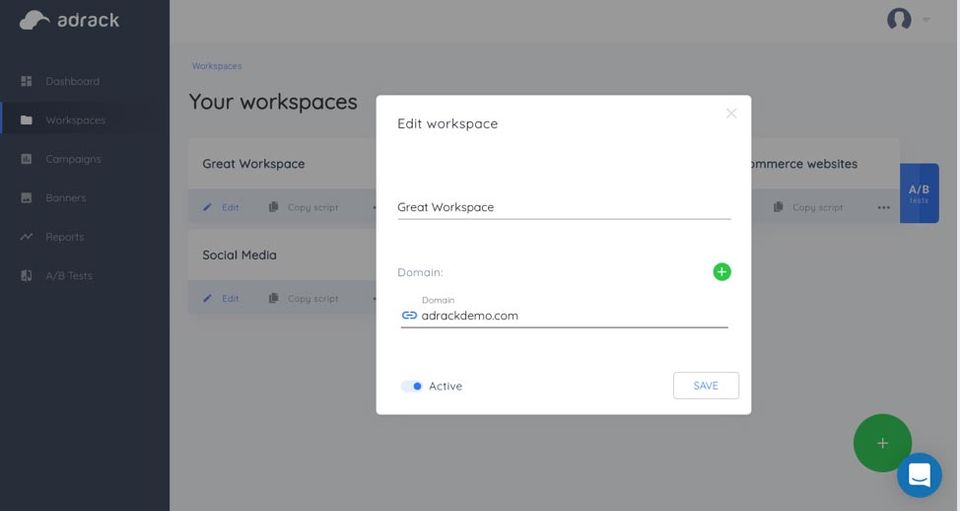Click the domain link chain icon
Viewport: 960px width, 511px height.
(409, 316)
